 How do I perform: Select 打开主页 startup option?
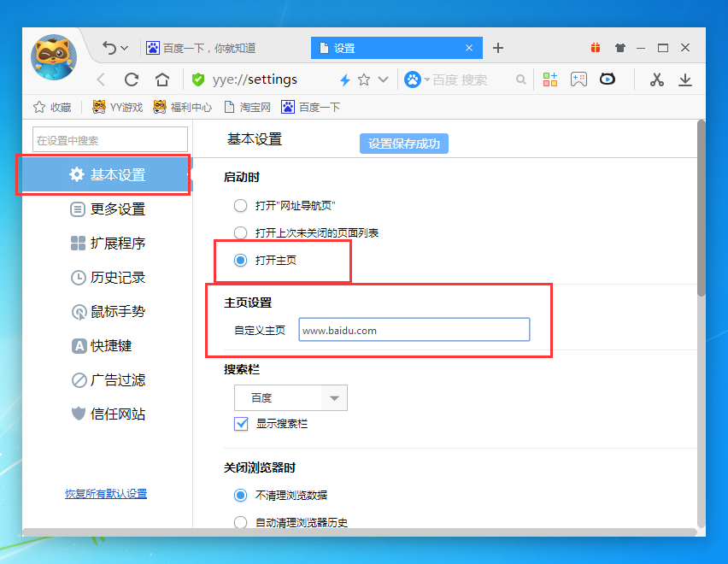pos(240,260)
